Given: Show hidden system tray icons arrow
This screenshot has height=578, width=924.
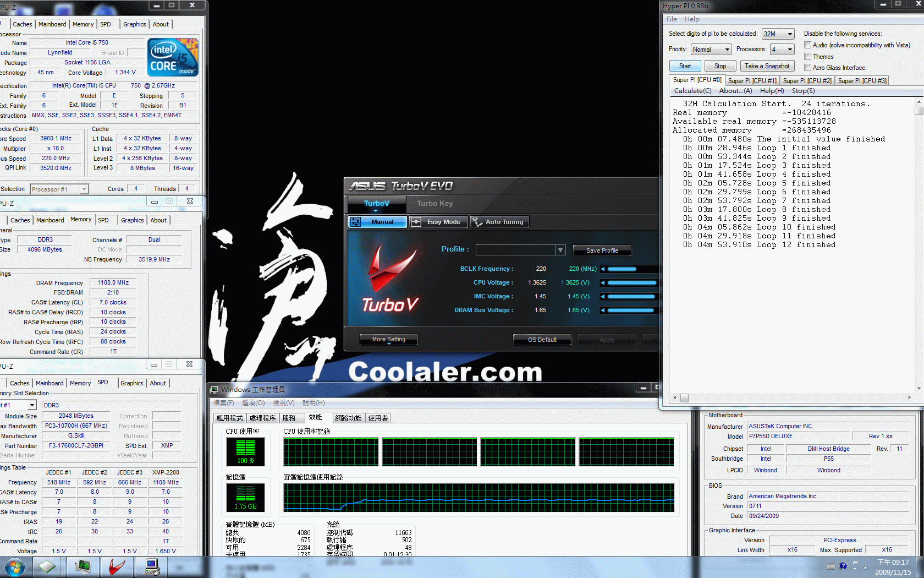Looking at the screenshot, I should click(x=865, y=568).
